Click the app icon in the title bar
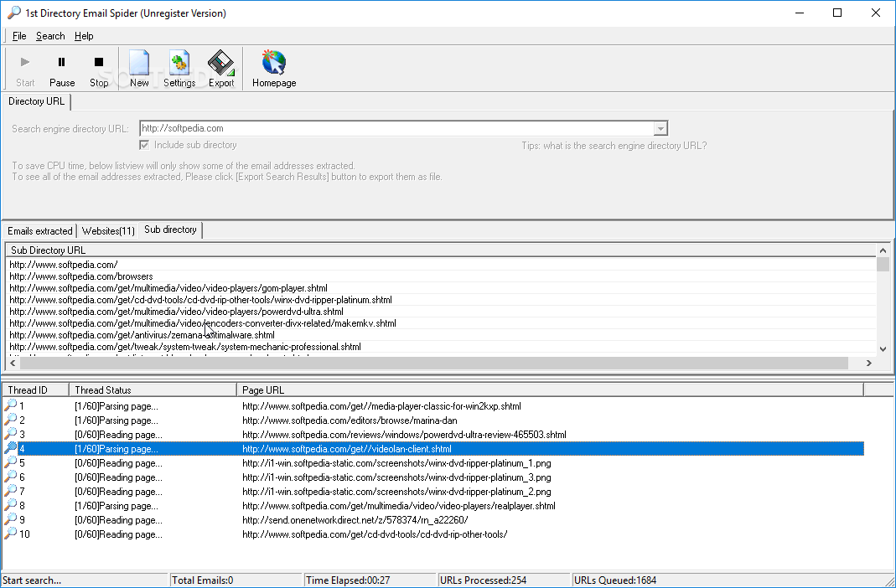This screenshot has width=896, height=588. [x=13, y=13]
